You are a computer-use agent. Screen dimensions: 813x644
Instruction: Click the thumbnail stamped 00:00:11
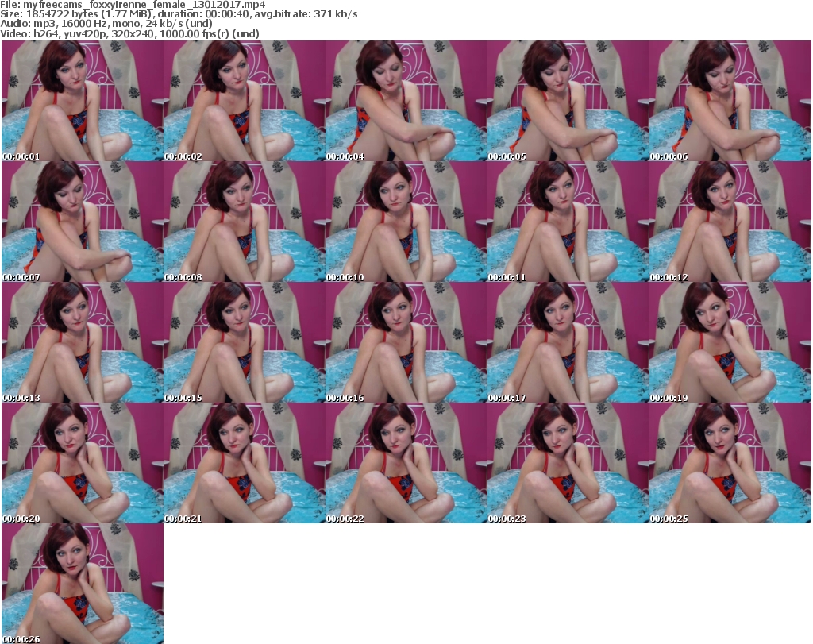(x=568, y=222)
